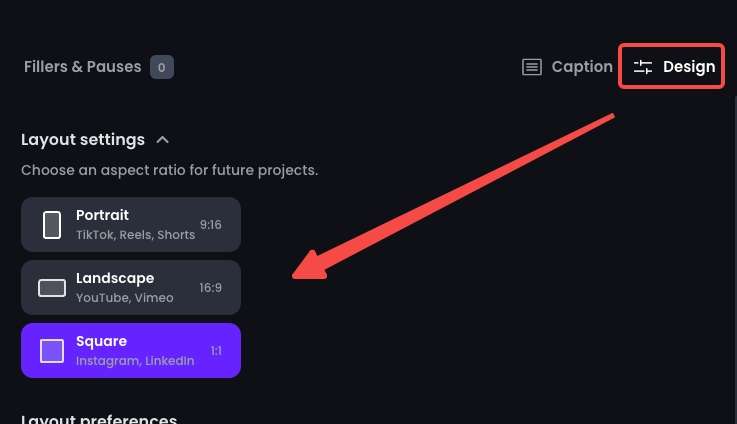737x424 pixels.
Task: Collapse Layout settings using the chevron
Action: [x=163, y=140]
